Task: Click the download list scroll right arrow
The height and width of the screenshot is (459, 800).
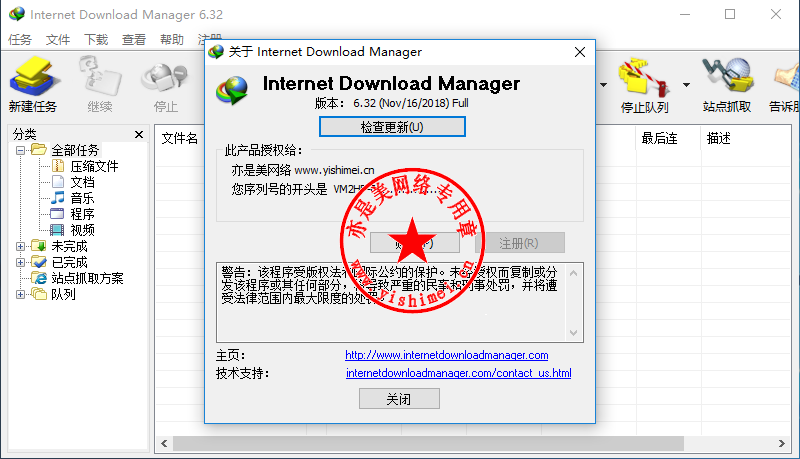Action: click(782, 444)
